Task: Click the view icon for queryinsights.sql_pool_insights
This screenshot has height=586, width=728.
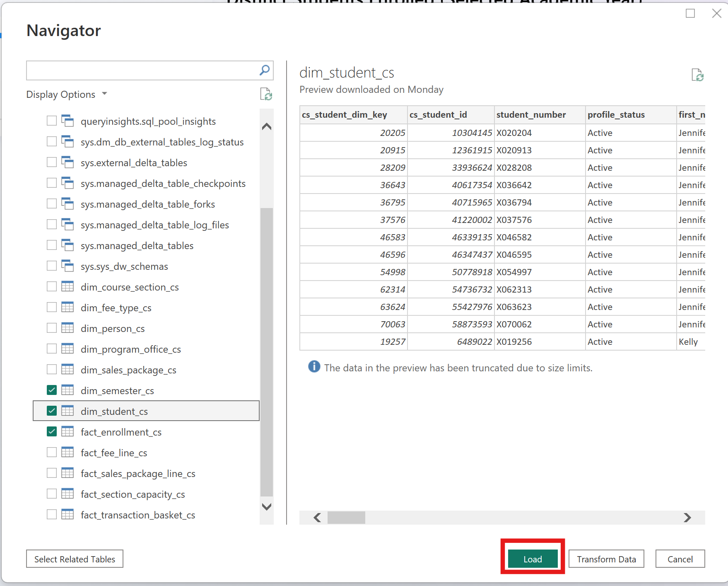Action: pyautogui.click(x=67, y=121)
